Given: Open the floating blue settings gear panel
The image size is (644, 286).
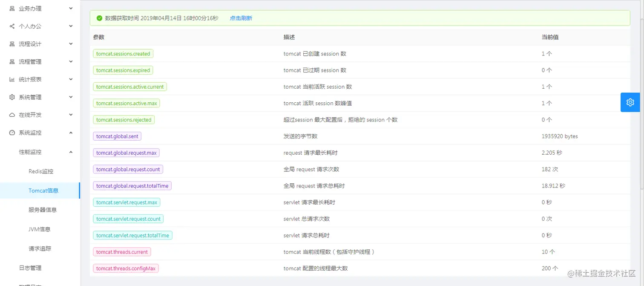Looking at the screenshot, I should (x=630, y=102).
